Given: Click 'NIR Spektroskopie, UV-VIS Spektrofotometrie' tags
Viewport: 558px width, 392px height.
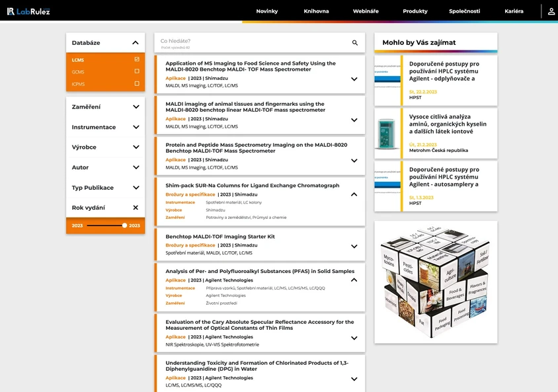Looking at the screenshot, I should pos(212,344).
